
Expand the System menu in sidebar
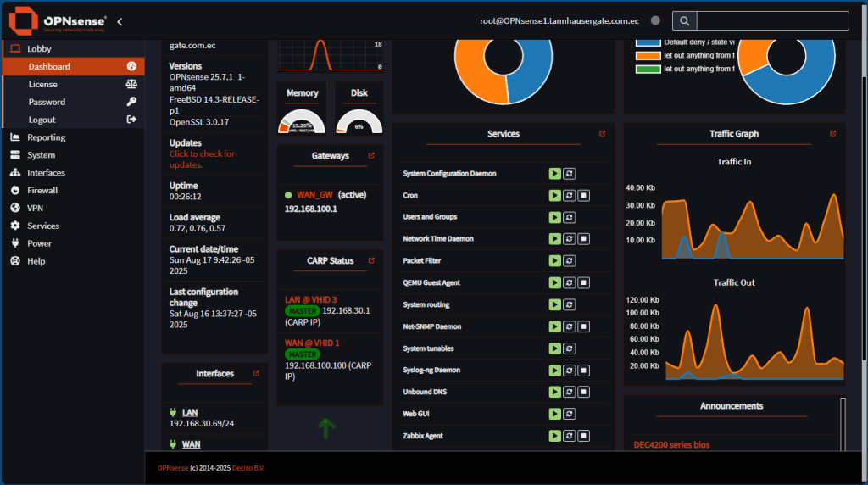point(41,155)
